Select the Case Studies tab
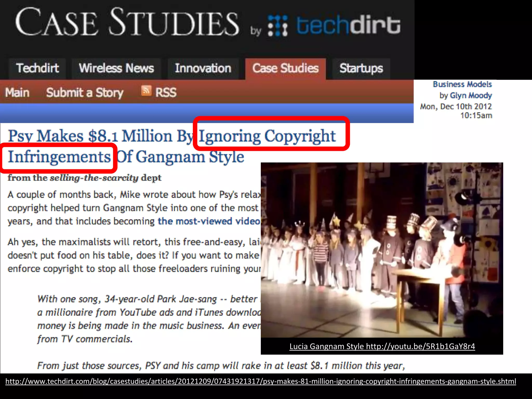The image size is (532, 399). pyautogui.click(x=285, y=69)
